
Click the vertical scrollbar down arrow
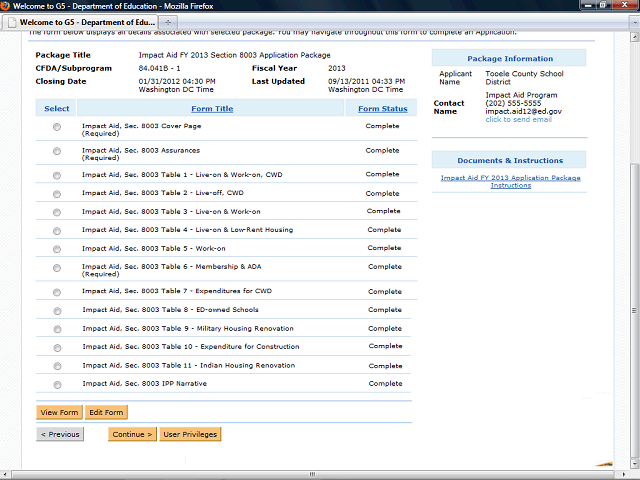coord(634,464)
